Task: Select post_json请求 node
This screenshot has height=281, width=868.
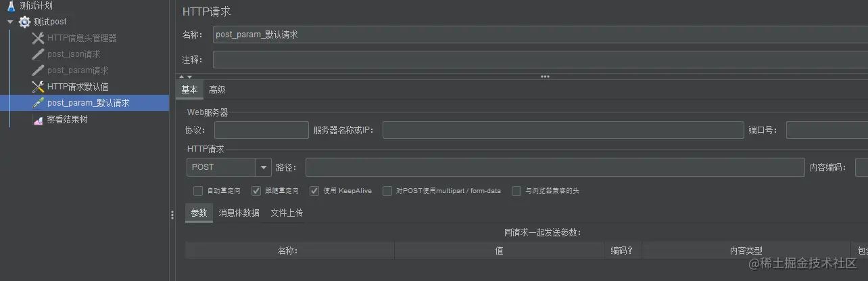Action: 74,54
